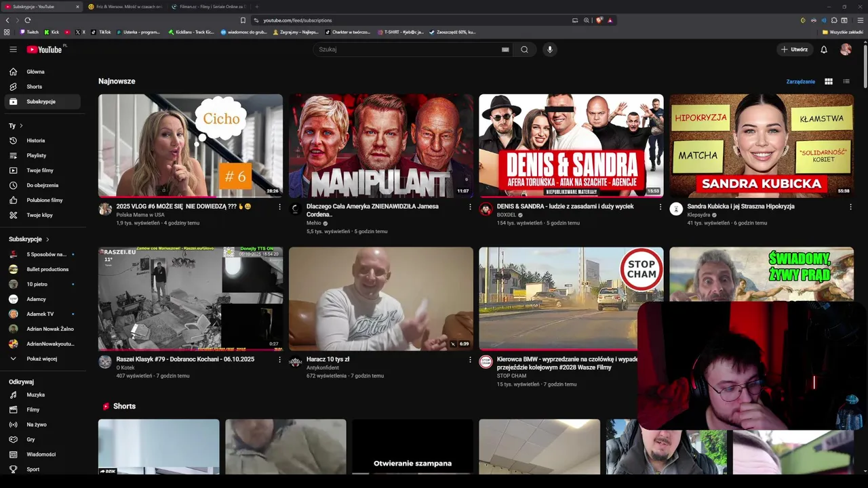
Task: Open options menu for 2025 VLOG #6 video
Action: 279,207
